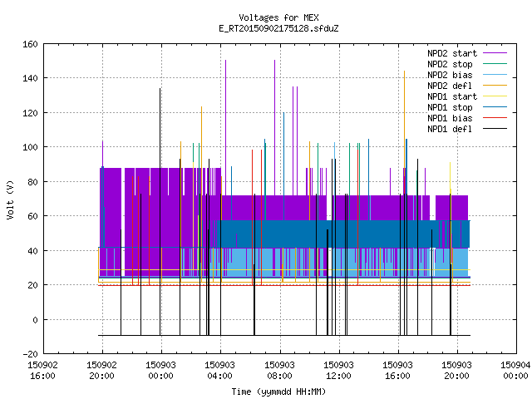This screenshot has width=532, height=399.
Task: Select the NPD1 defl legend label
Action: pos(450,130)
